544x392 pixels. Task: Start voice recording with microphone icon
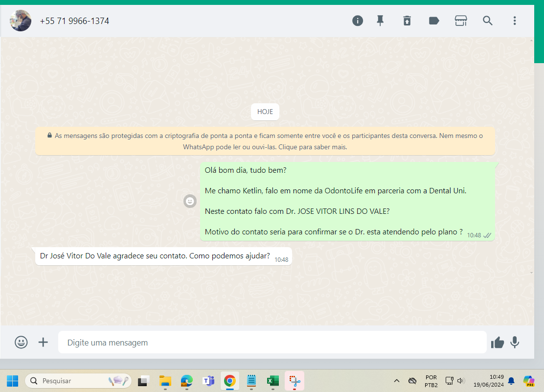point(515,343)
